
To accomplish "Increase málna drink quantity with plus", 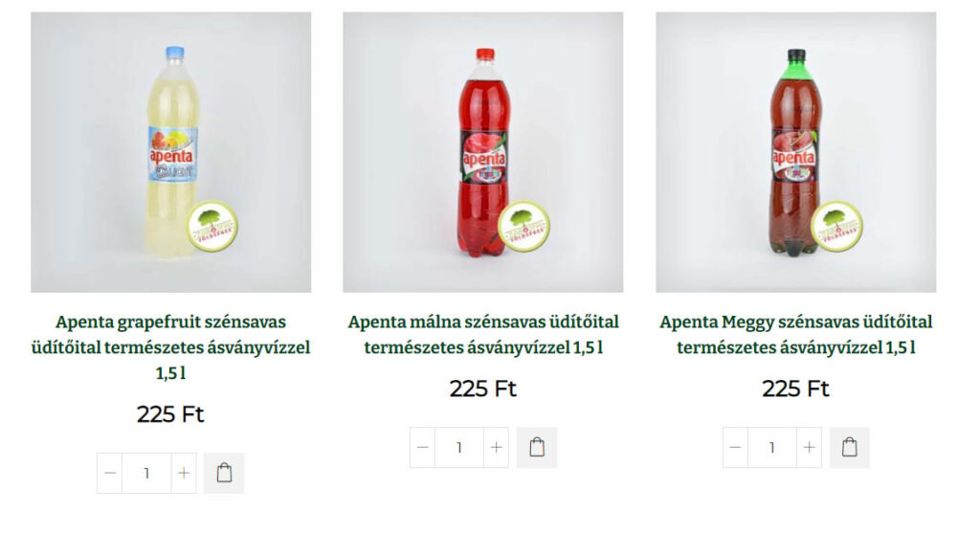I will click(497, 448).
